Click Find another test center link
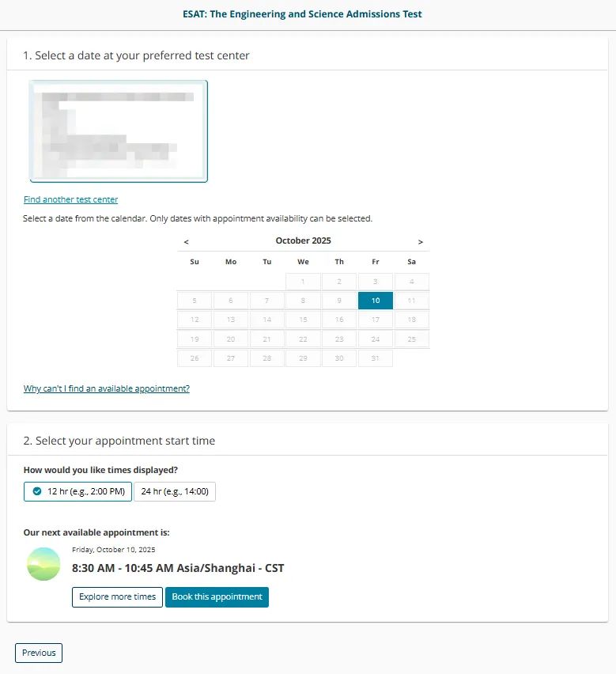The height and width of the screenshot is (674, 616). 70,199
